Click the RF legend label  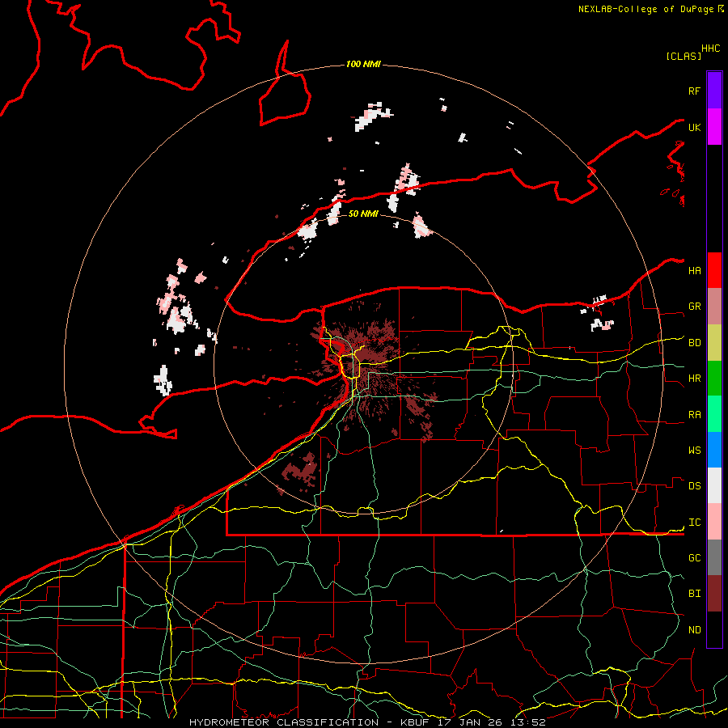click(x=694, y=91)
